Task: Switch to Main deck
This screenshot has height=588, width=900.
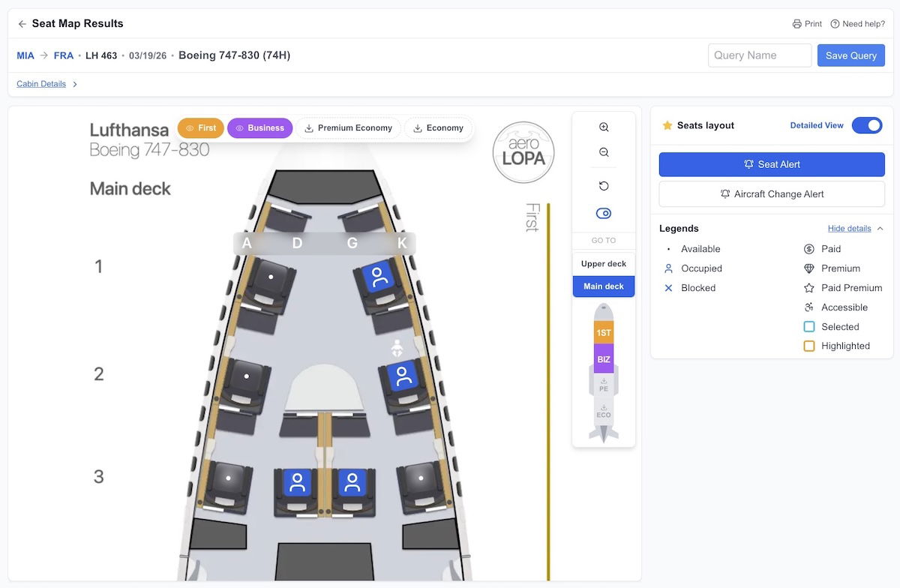Action: coord(604,286)
